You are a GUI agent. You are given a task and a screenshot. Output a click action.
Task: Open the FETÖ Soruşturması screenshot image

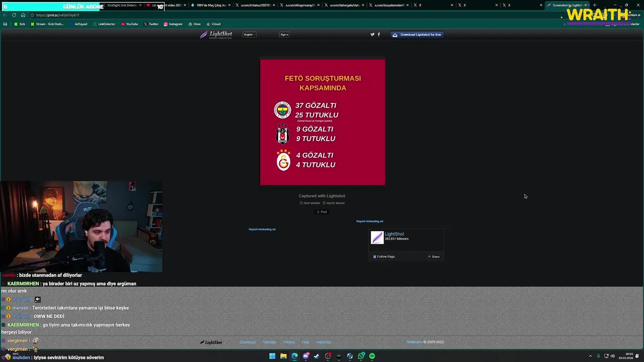323,122
